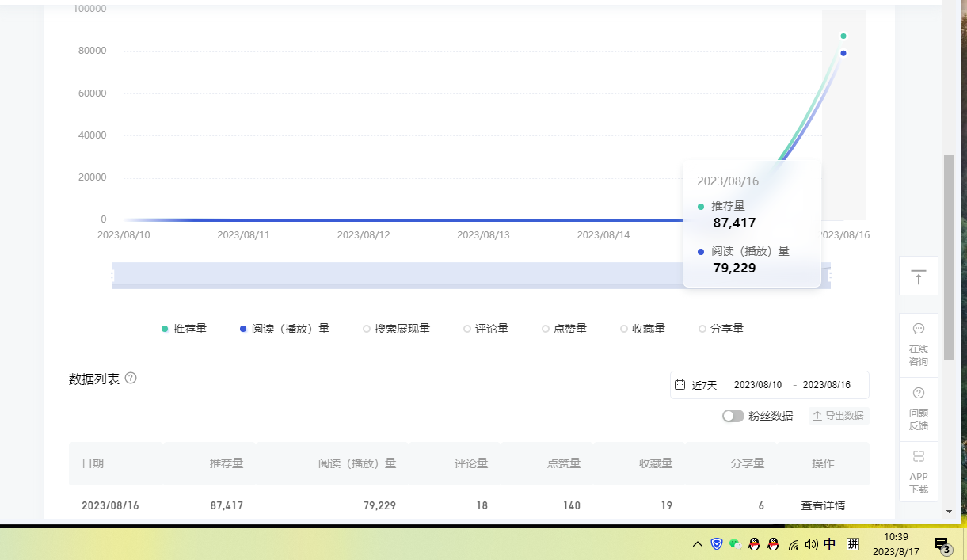
Task: Click the QQ icon beside the Wi-Fi icon
Action: point(774,544)
